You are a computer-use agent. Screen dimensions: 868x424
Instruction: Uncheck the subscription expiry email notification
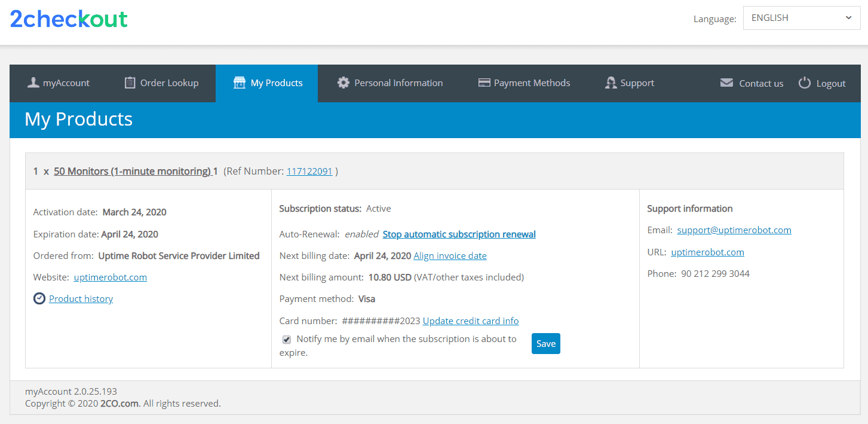pos(286,339)
